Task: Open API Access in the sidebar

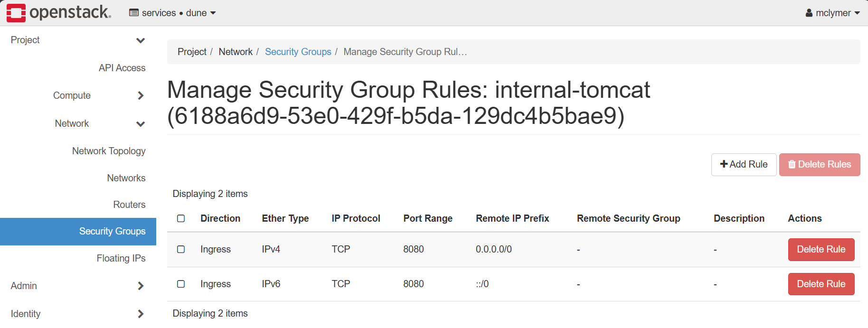Action: click(x=122, y=68)
